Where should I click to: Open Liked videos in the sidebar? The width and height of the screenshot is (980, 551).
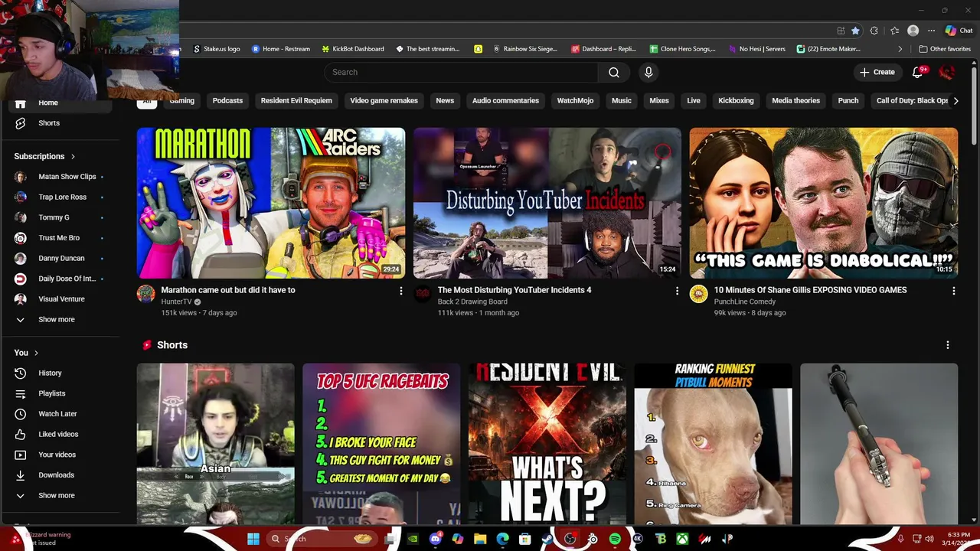[x=57, y=435]
